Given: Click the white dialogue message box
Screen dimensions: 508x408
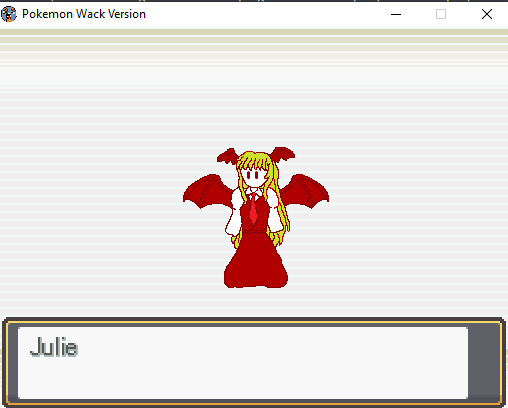Looking at the screenshot, I should pyautogui.click(x=243, y=363).
